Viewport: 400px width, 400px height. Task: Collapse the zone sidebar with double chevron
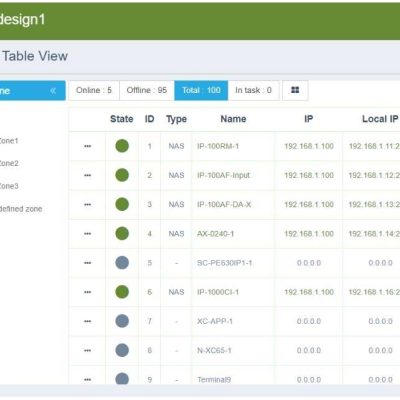[x=53, y=91]
